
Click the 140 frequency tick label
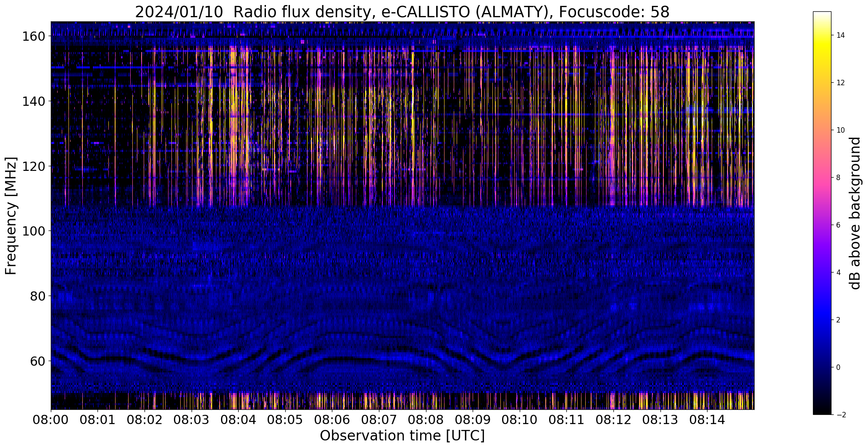tap(33, 101)
